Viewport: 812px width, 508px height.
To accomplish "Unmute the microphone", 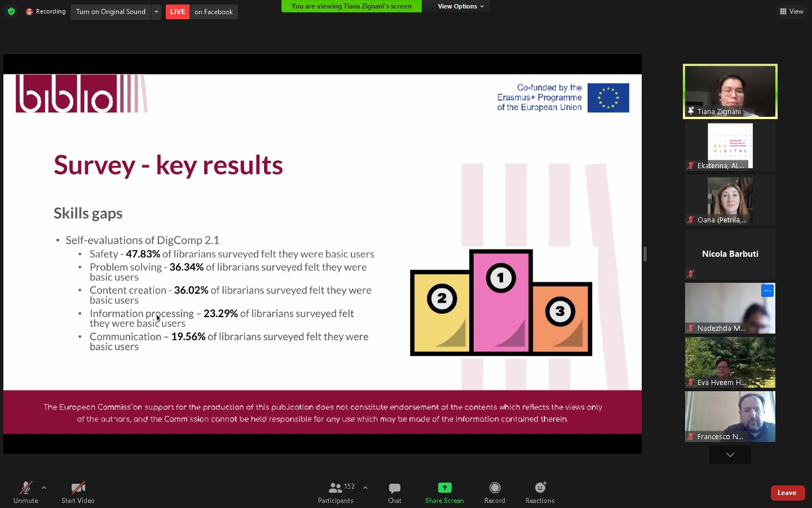I will (26, 488).
